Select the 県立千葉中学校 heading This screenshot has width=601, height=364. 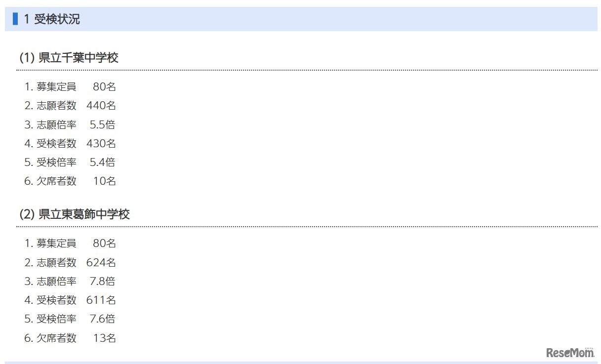[69, 58]
